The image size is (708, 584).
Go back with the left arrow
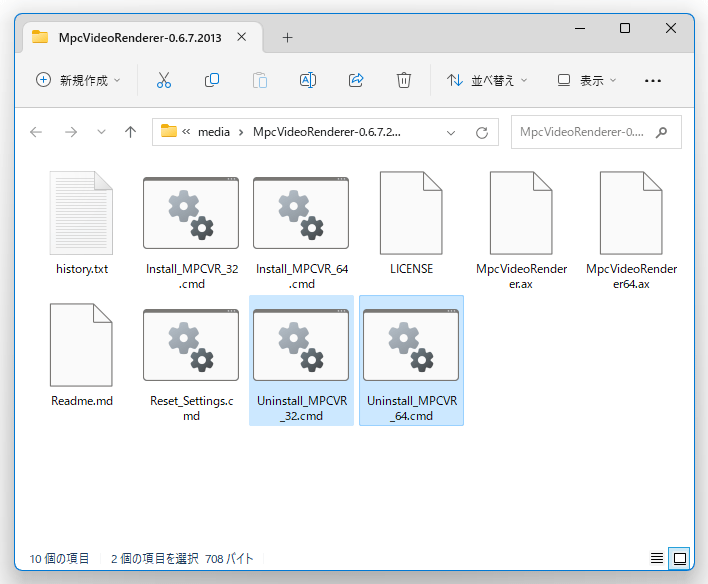(x=36, y=132)
